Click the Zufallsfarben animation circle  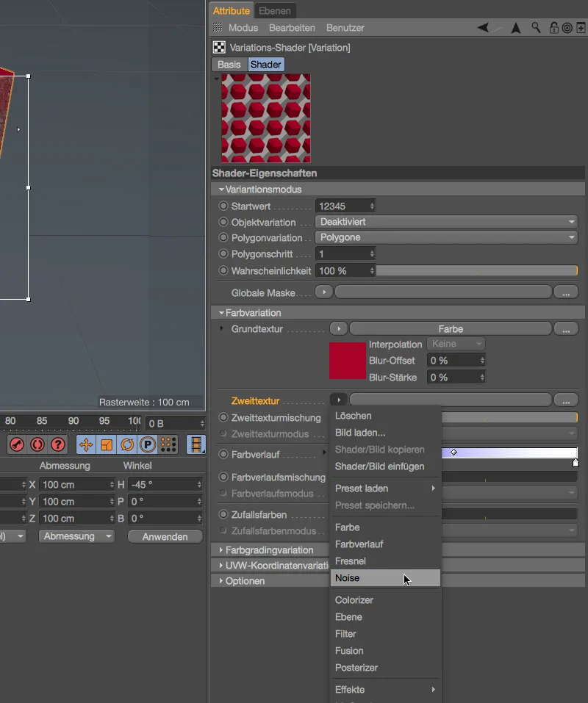[223, 515]
